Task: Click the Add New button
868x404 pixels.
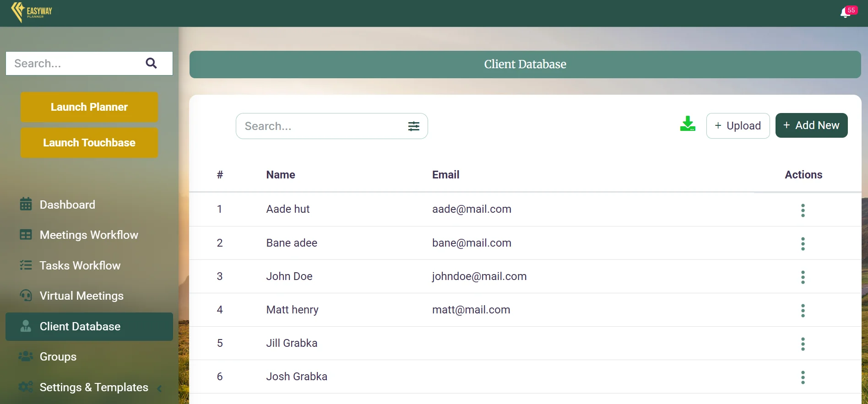Action: [x=811, y=125]
